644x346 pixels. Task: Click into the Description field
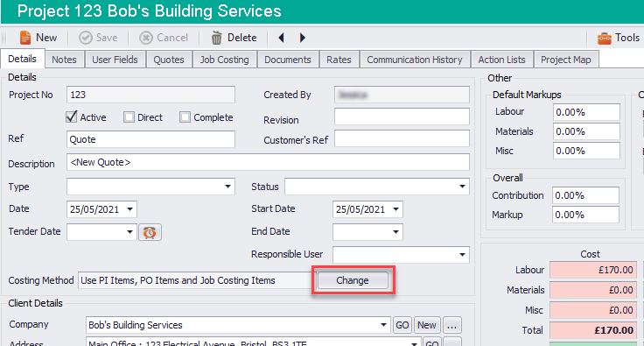tap(268, 162)
